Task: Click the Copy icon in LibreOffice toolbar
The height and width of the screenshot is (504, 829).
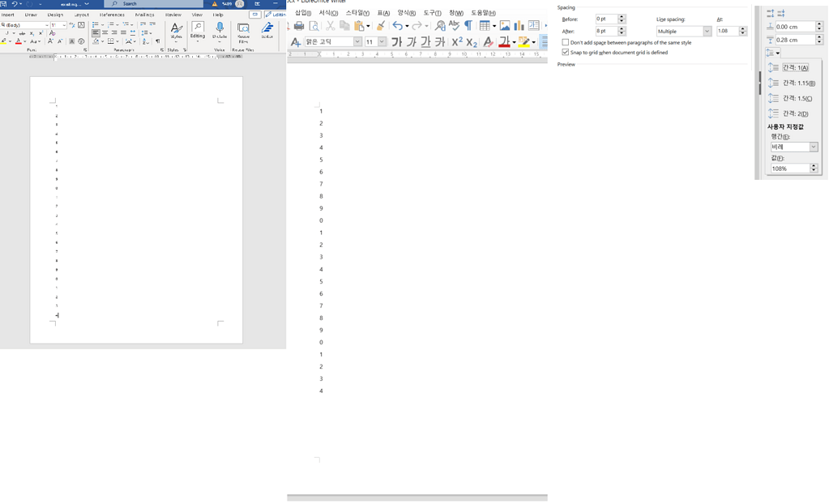Action: (344, 25)
